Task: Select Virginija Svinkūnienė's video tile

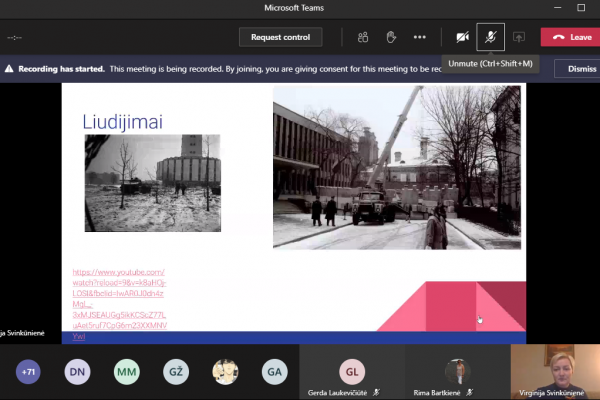Action: 555,372
